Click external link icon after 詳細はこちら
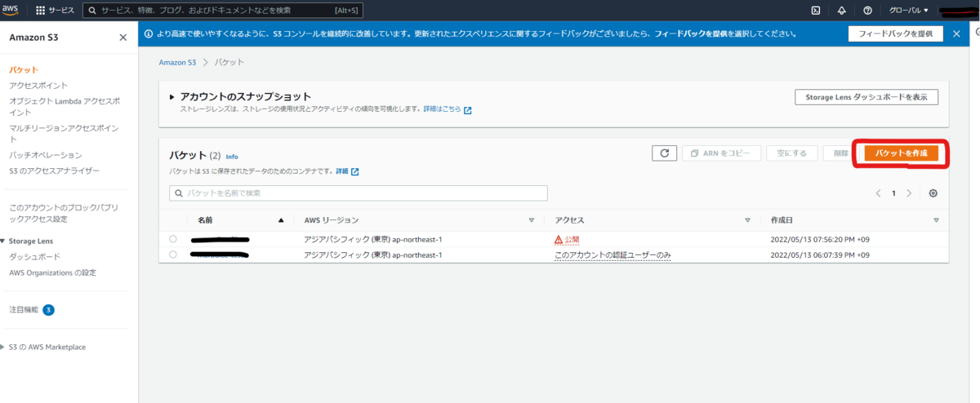The height and width of the screenshot is (403, 980). point(468,109)
